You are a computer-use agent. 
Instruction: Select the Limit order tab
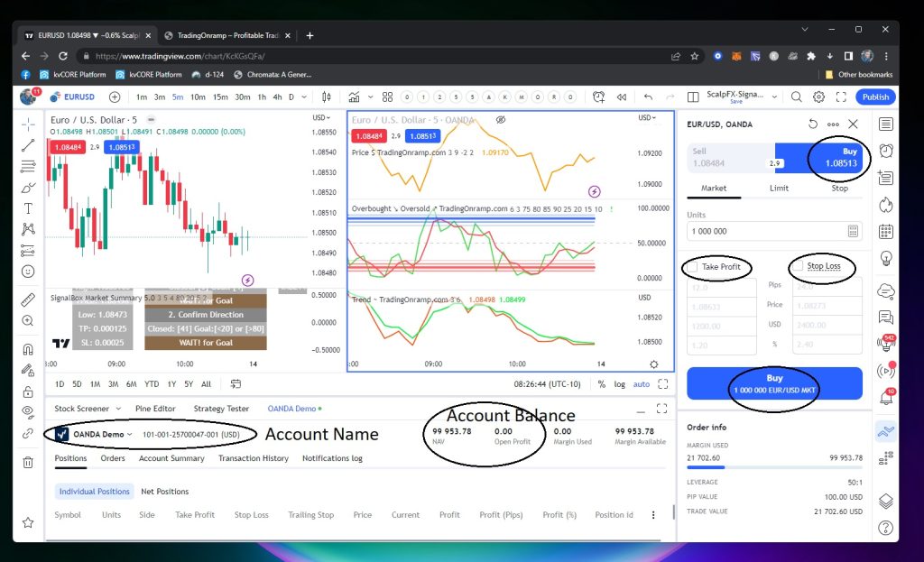click(779, 189)
